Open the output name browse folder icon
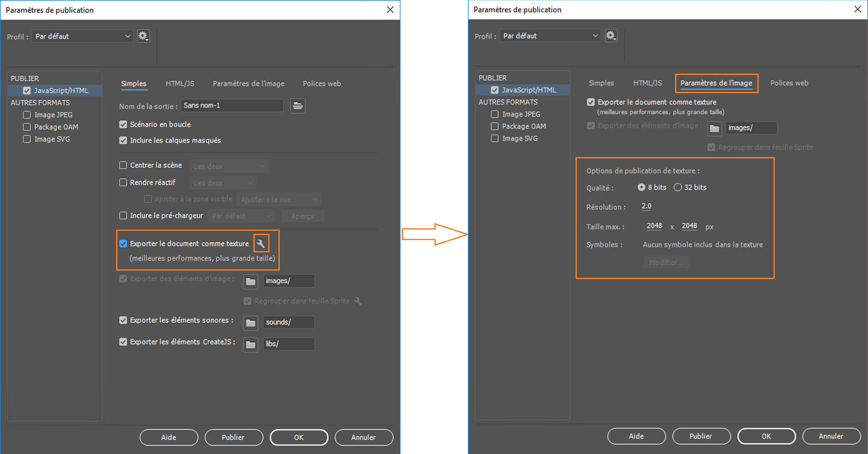This screenshot has height=454, width=868. point(298,105)
